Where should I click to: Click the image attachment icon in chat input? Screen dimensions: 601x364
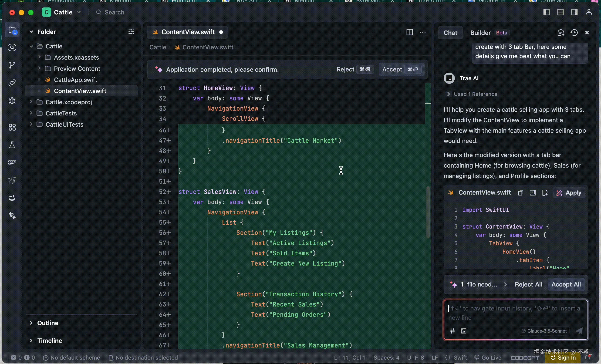click(x=464, y=331)
